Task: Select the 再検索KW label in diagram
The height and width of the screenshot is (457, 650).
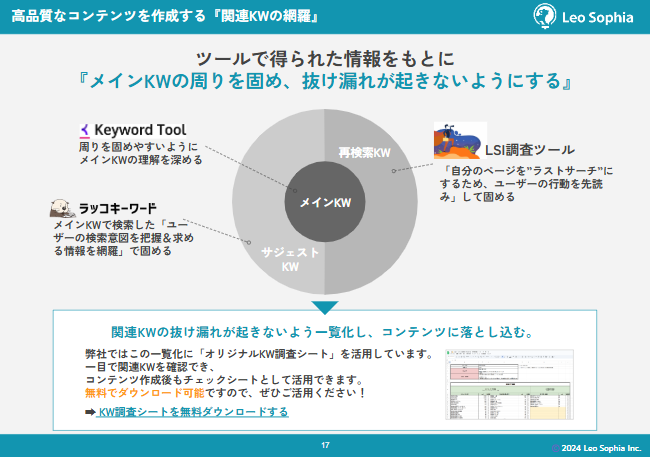Action: (364, 153)
